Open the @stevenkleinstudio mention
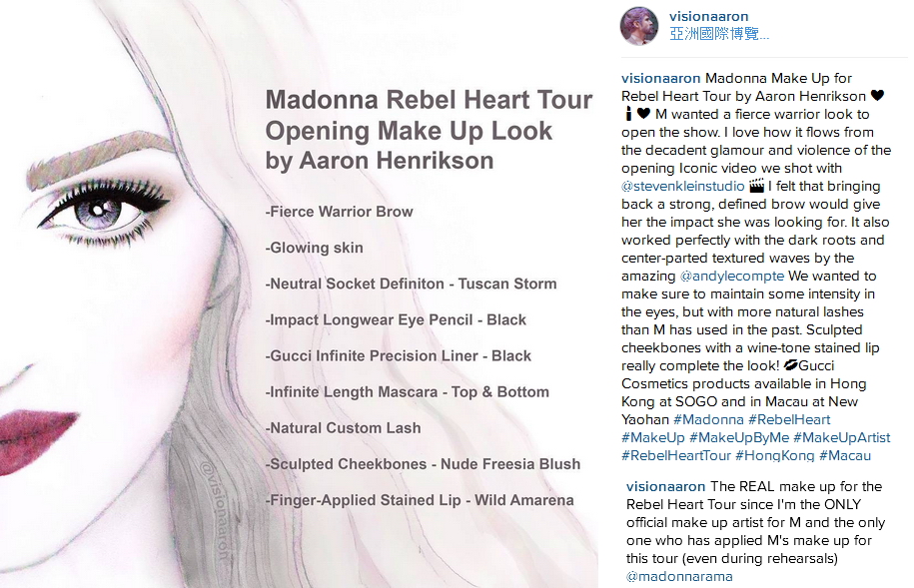Image resolution: width=914 pixels, height=588 pixels. [x=682, y=187]
